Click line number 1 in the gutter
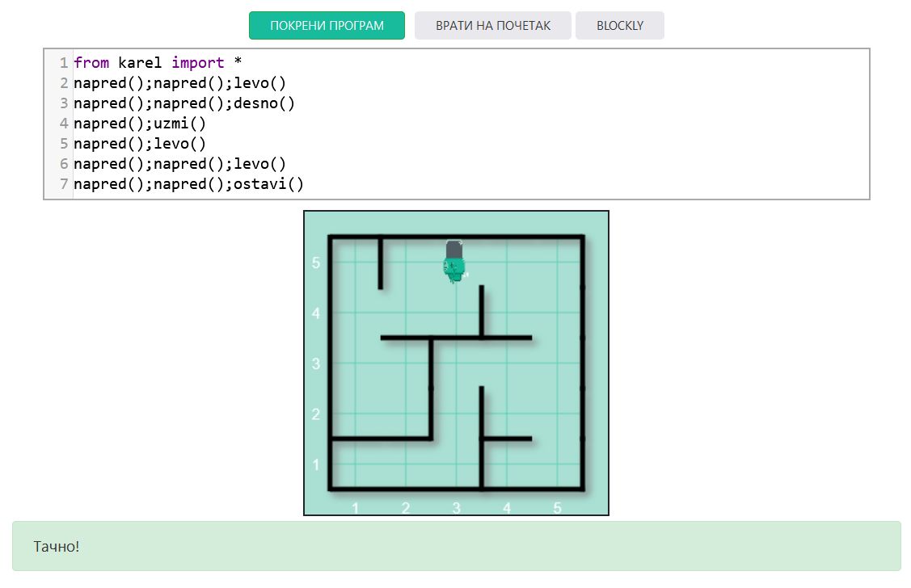This screenshot has width=911, height=588. tap(63, 63)
